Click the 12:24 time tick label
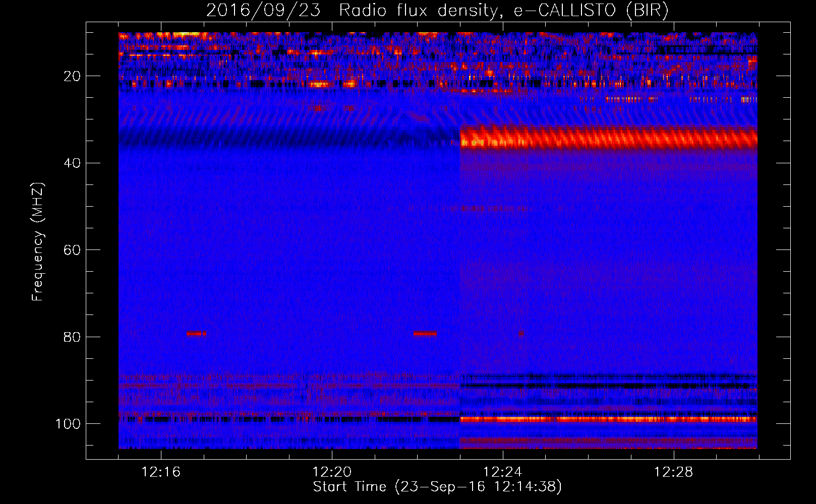The width and height of the screenshot is (816, 504). click(x=503, y=472)
